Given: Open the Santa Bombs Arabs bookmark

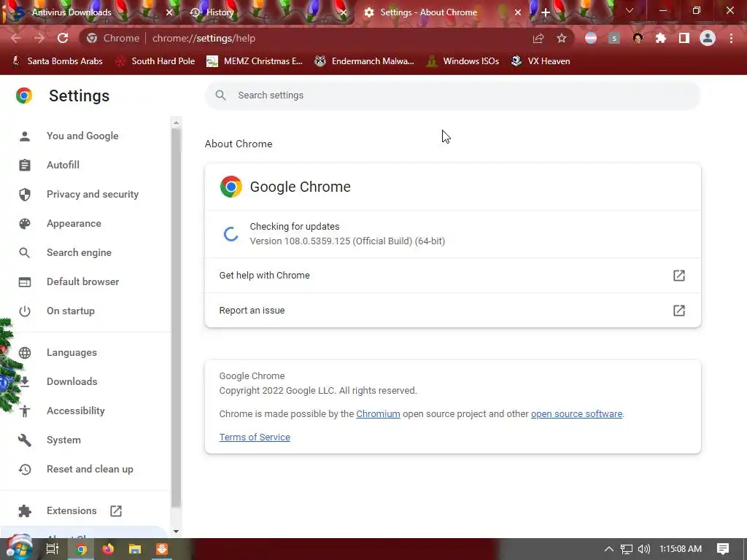Looking at the screenshot, I should point(57,61).
